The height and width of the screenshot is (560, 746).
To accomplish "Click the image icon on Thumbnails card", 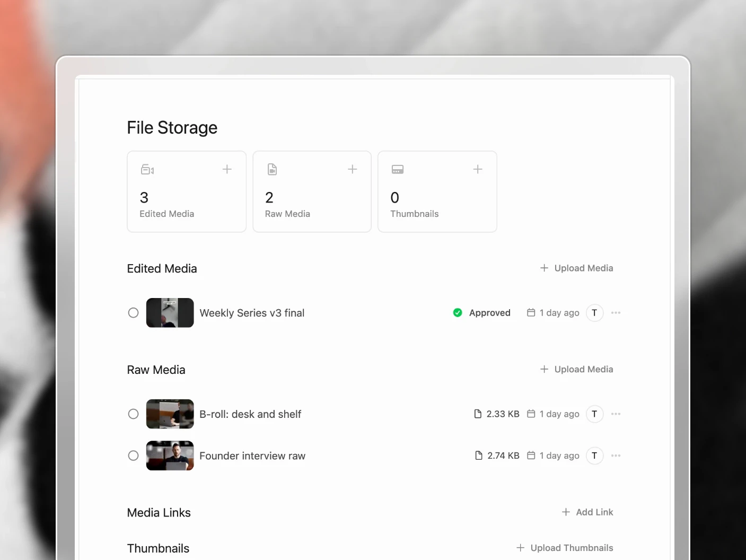I will coord(398,169).
